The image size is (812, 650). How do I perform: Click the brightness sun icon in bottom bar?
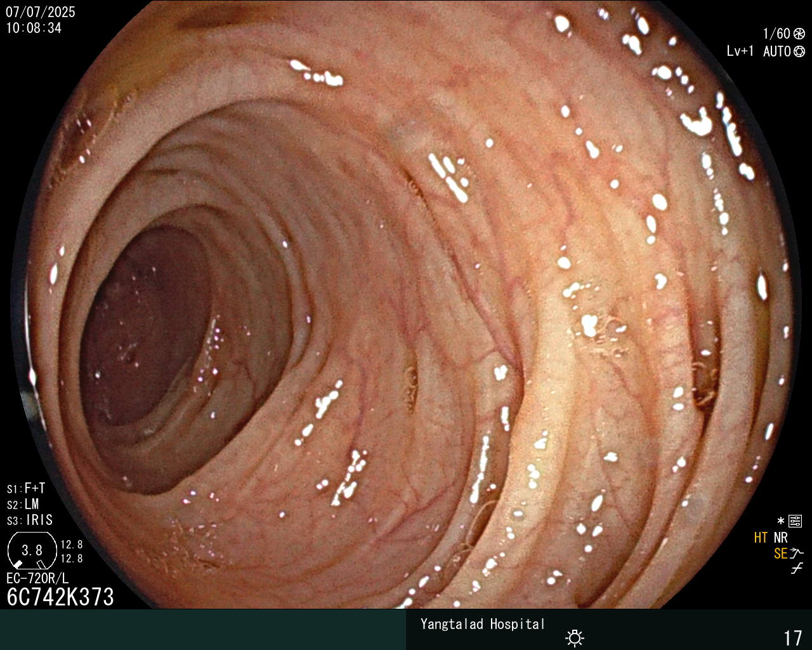point(575,637)
